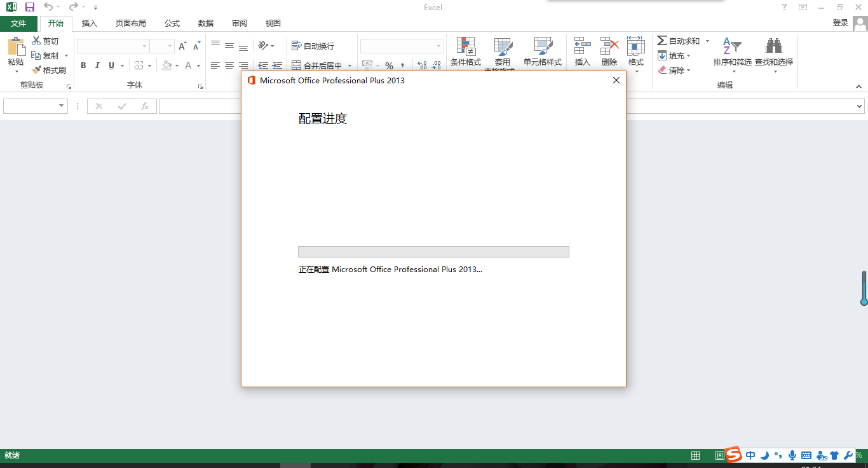868x468 pixels.
Task: Click the Sign in (登录) link
Action: coord(841,23)
